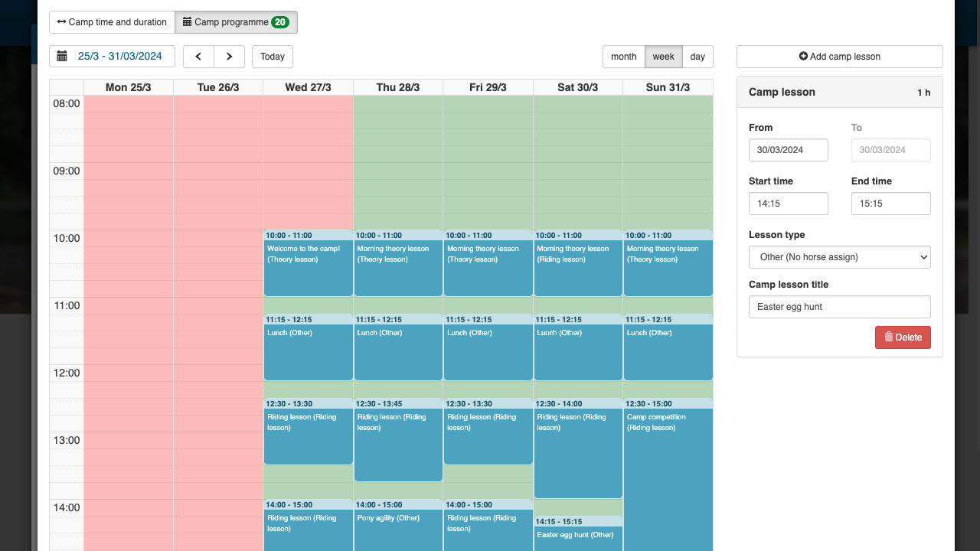Open the Lesson type dropdown

tap(839, 257)
